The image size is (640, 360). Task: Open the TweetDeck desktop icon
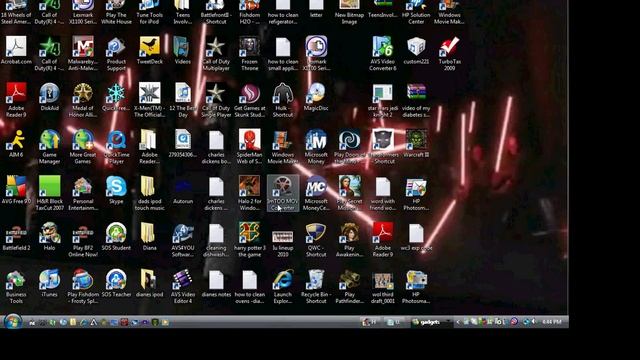(x=149, y=51)
